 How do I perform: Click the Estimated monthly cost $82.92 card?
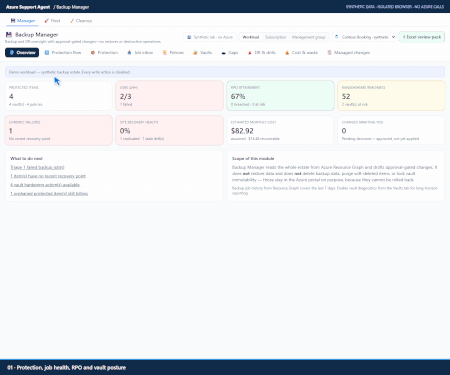pos(280,130)
